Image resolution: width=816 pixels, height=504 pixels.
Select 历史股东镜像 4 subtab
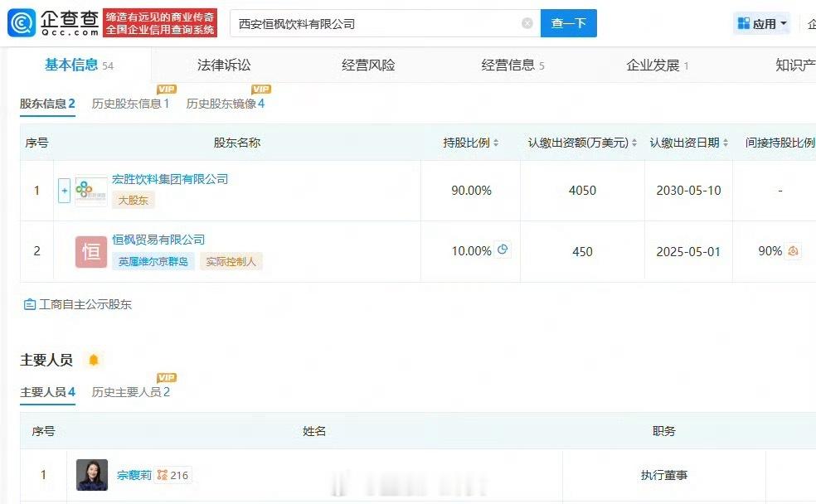[226, 104]
